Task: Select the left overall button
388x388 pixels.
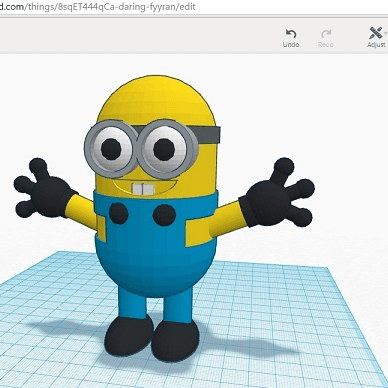Action: click(118, 213)
